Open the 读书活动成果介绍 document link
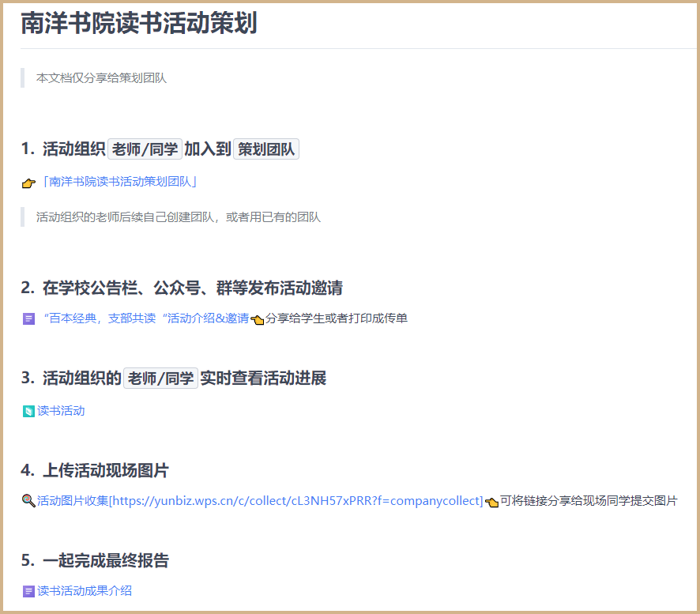The height and width of the screenshot is (614, 700). coord(85,591)
